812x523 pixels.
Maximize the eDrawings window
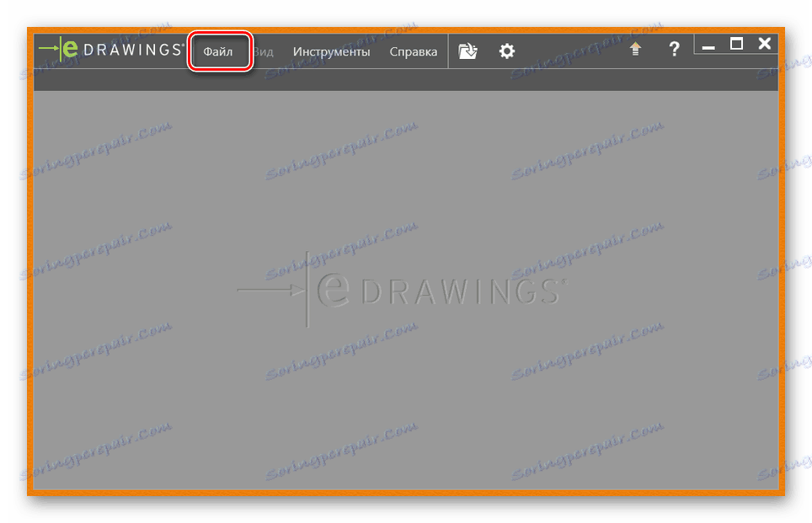coord(736,44)
